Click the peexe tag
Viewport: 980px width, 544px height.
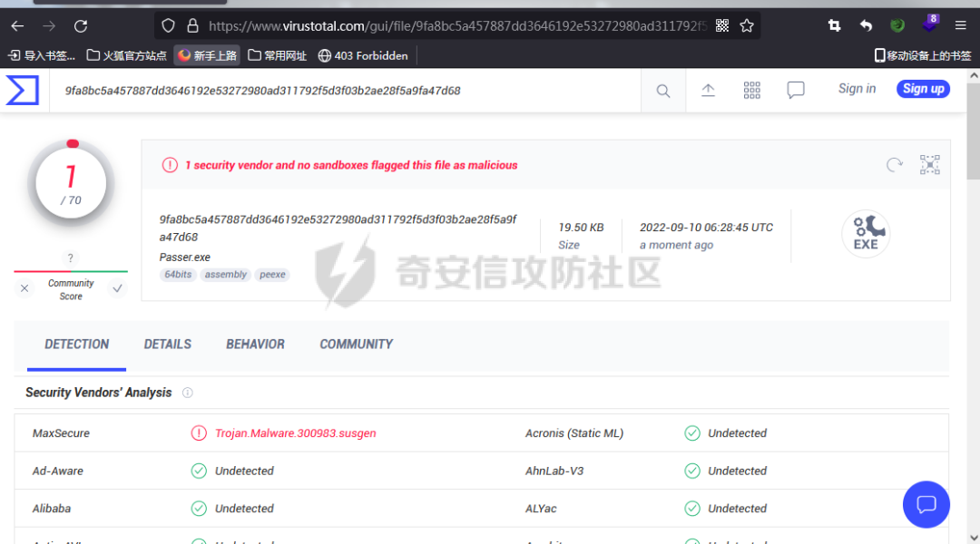pyautogui.click(x=272, y=274)
